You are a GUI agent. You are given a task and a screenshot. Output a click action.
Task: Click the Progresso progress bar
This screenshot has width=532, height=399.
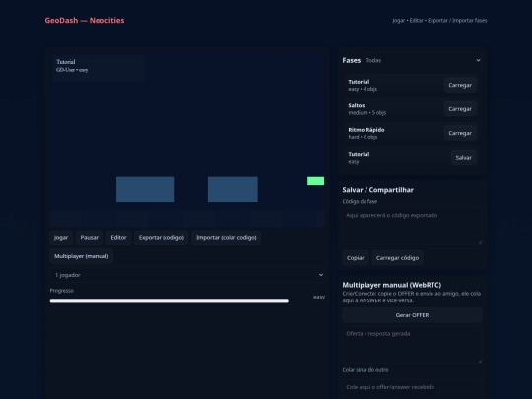click(169, 301)
